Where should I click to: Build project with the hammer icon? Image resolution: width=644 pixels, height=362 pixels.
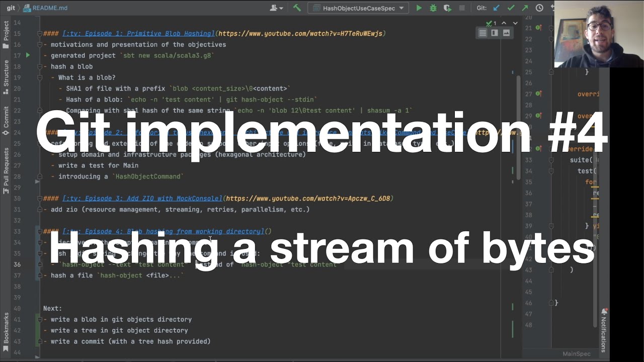(x=297, y=8)
